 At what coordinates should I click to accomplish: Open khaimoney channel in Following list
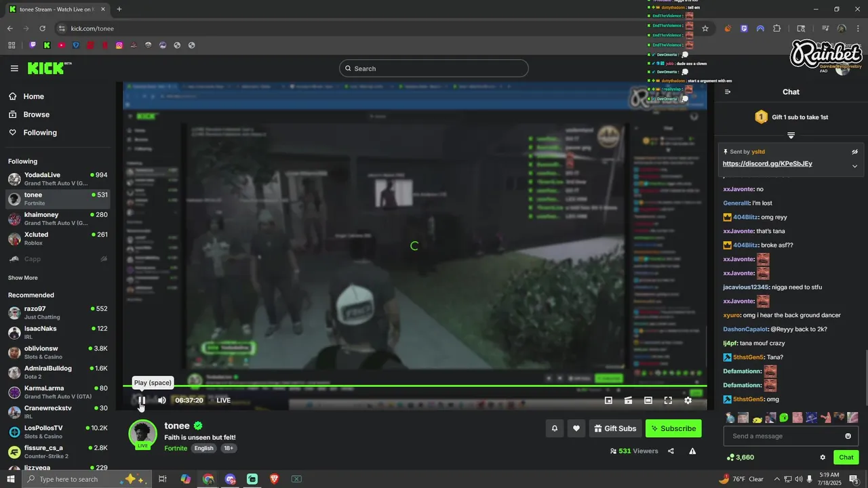[x=58, y=219]
